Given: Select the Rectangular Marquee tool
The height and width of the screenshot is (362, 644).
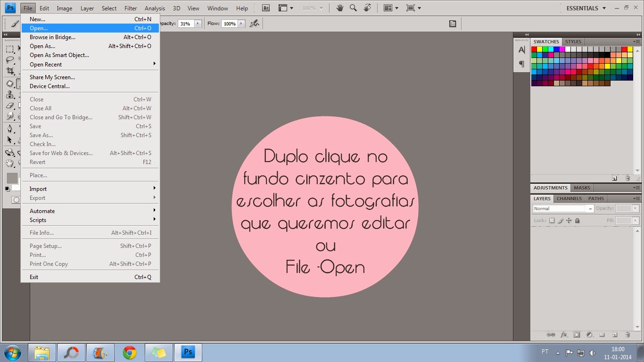Looking at the screenshot, I should (x=9, y=49).
